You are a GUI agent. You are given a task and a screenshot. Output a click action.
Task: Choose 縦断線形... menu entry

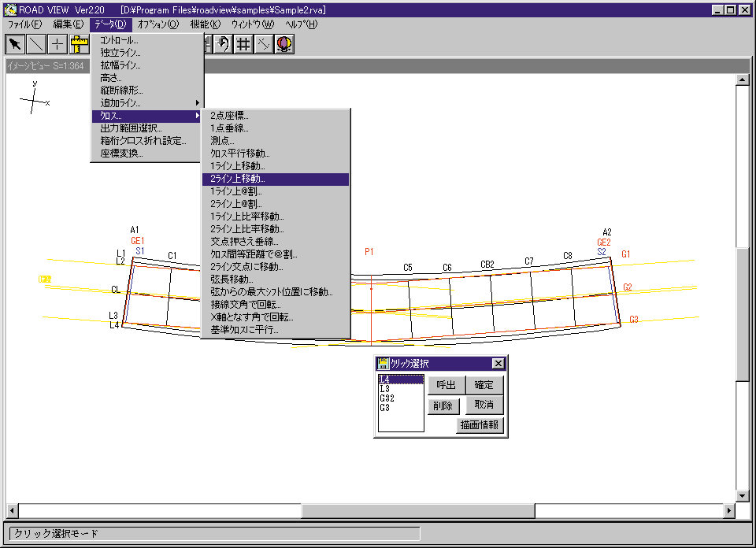146,90
